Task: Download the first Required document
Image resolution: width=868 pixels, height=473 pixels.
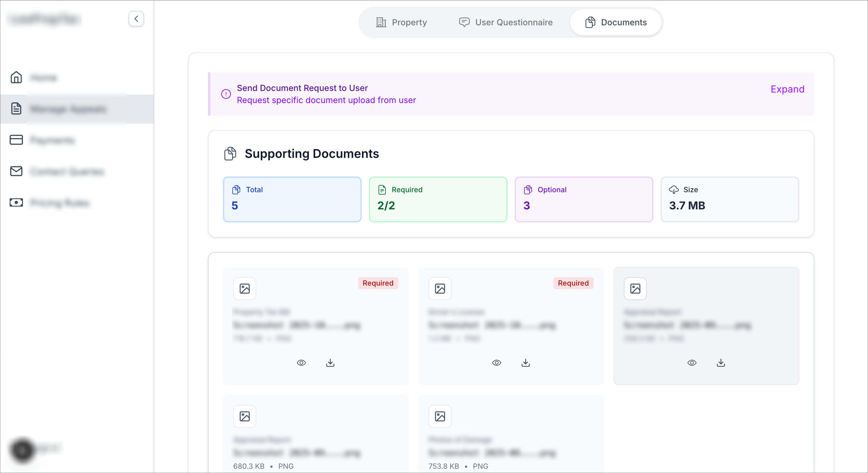Action: point(330,363)
